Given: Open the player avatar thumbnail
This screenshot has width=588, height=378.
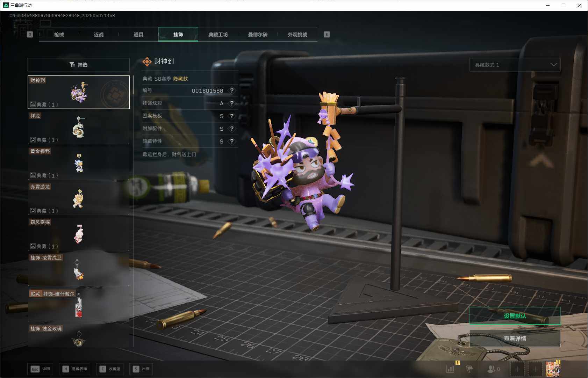Looking at the screenshot, I should [553, 369].
